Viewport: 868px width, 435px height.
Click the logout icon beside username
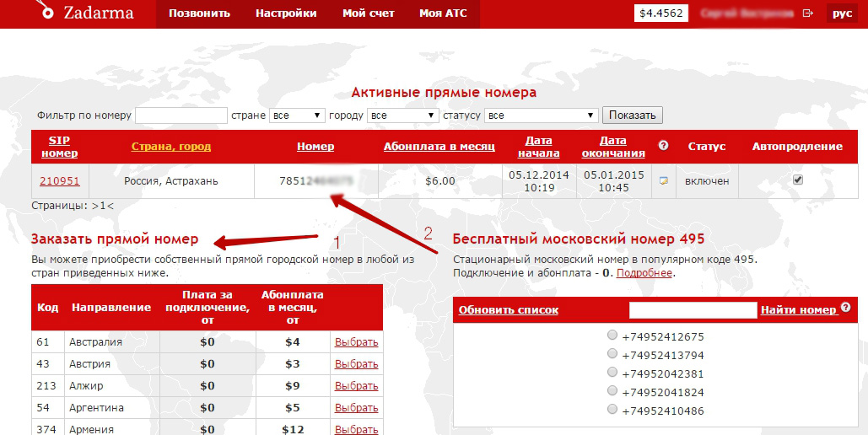coord(808,13)
